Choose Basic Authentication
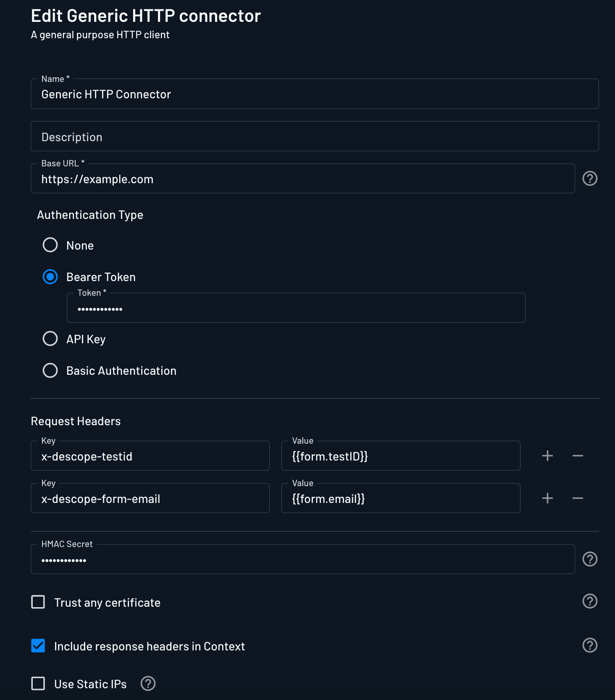The height and width of the screenshot is (700, 615). coord(50,370)
